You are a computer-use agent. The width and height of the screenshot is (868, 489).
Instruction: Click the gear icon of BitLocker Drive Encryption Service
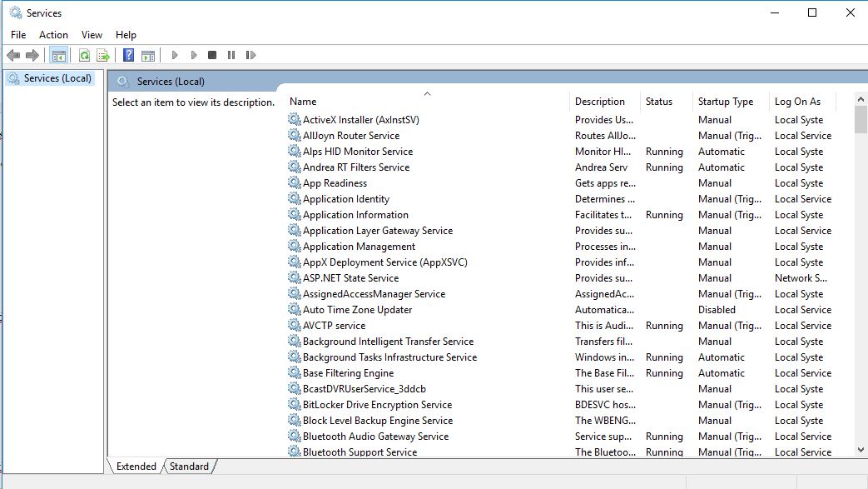click(294, 404)
